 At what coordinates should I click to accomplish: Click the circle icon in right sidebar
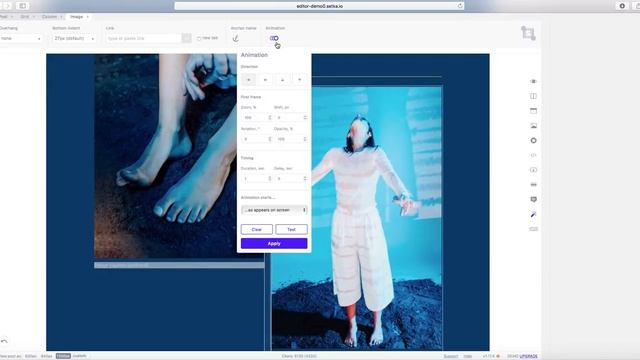[533, 140]
